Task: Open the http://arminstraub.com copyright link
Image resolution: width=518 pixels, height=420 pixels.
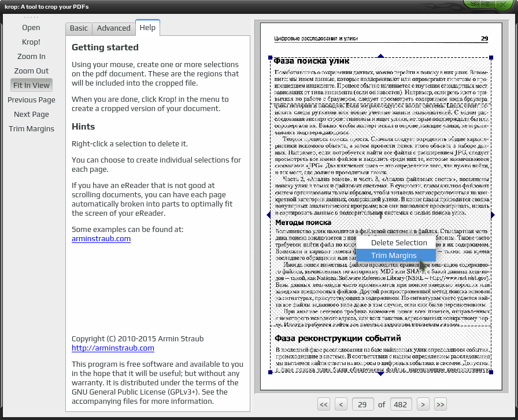Action: click(x=113, y=348)
